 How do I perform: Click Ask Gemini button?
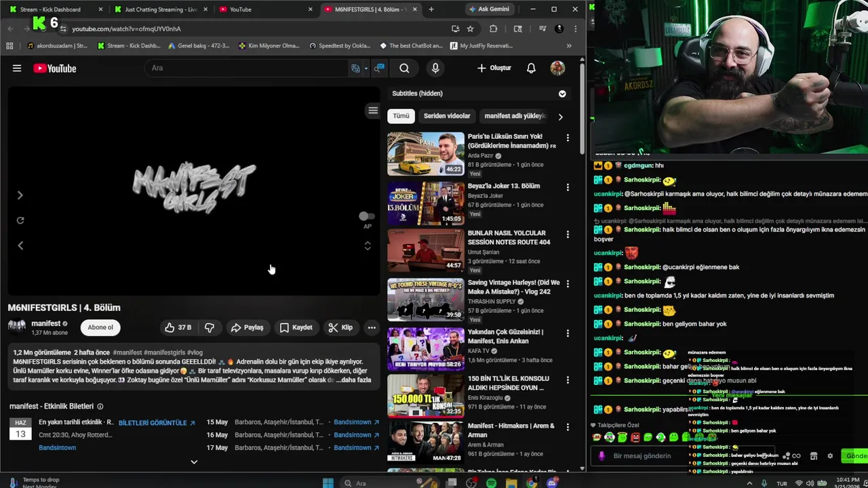tap(489, 9)
